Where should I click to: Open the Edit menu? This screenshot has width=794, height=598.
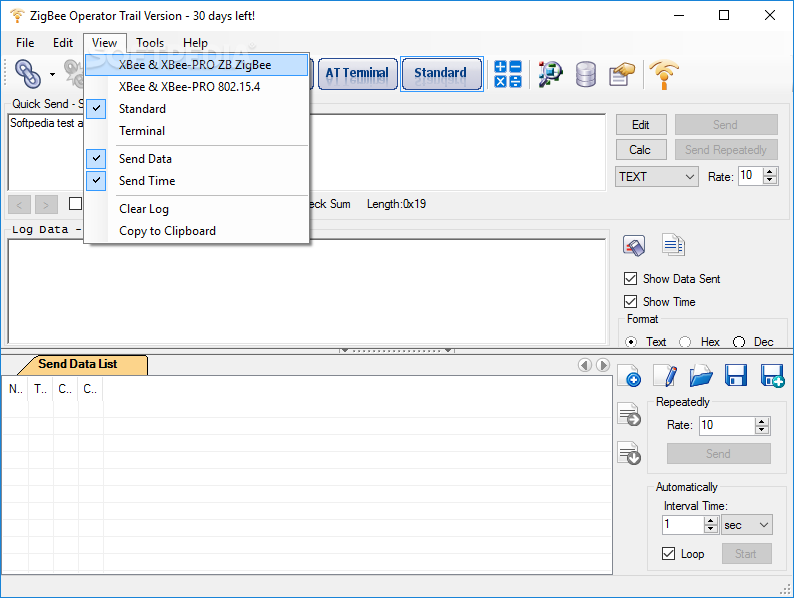coord(63,43)
